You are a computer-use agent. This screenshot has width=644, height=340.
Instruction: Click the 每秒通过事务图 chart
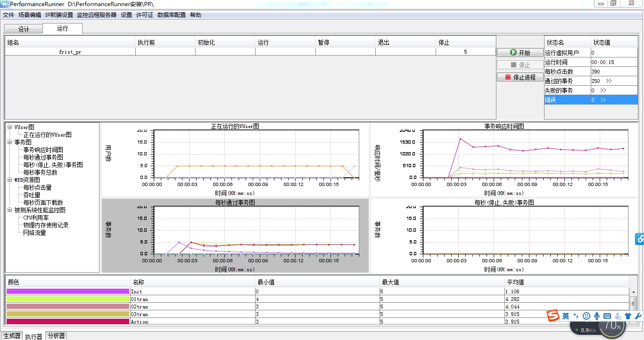pyautogui.click(x=235, y=235)
